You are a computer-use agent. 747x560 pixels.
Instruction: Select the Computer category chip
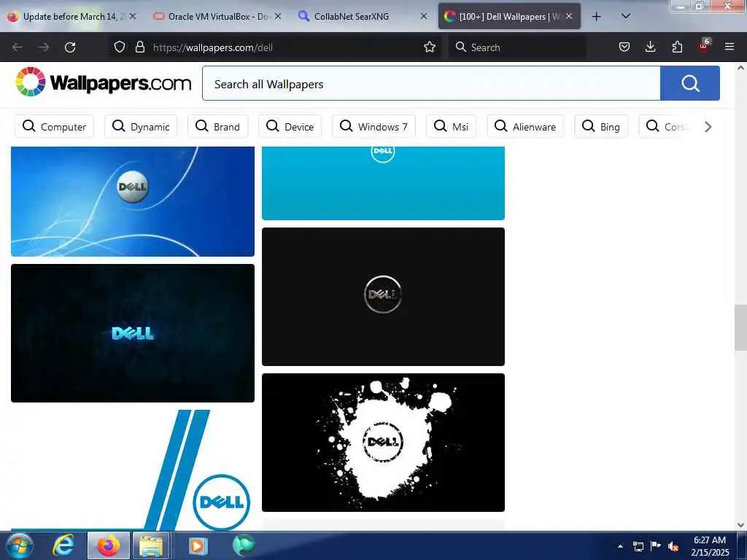[54, 126]
